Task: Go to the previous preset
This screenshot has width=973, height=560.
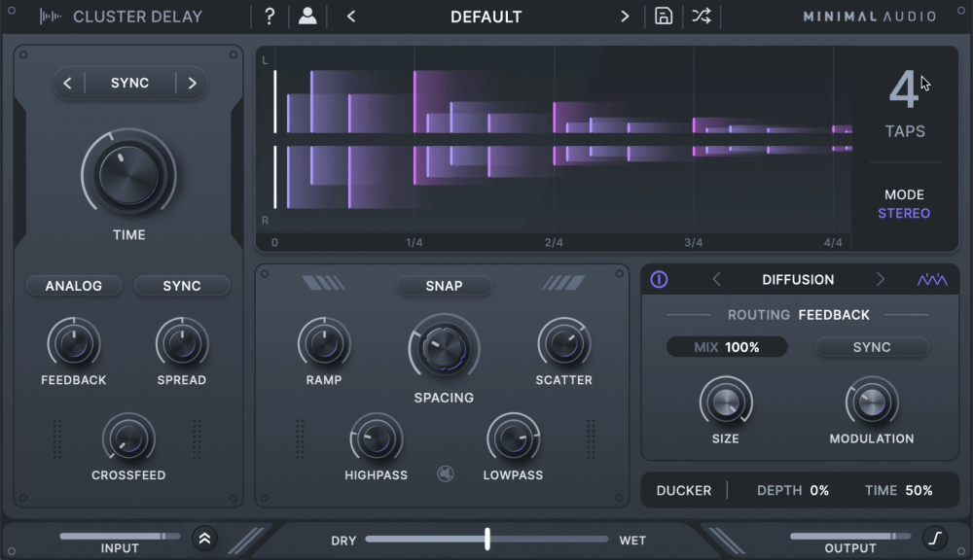Action: tap(351, 17)
